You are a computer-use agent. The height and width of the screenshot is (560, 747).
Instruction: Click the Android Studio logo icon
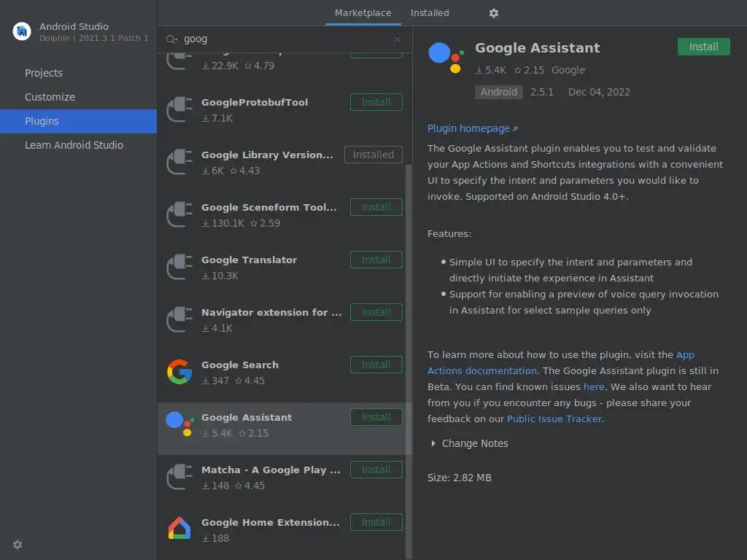[x=21, y=31]
